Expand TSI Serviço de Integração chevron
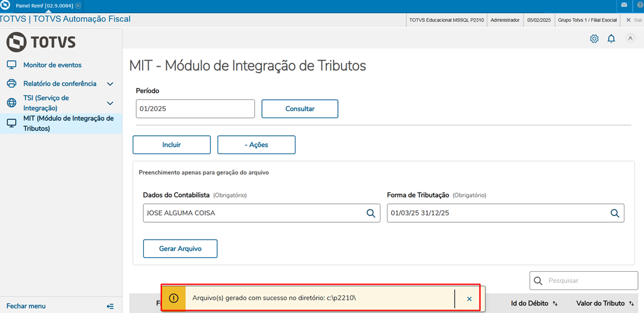644x313 pixels. click(x=110, y=103)
